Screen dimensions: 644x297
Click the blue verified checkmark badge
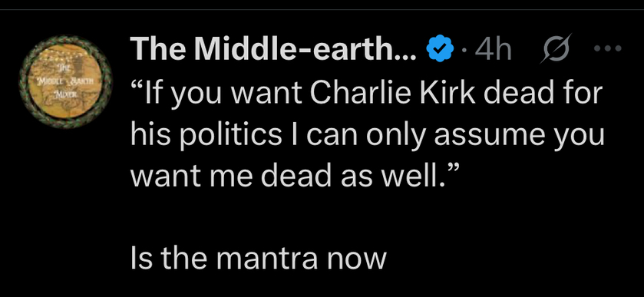click(x=441, y=49)
